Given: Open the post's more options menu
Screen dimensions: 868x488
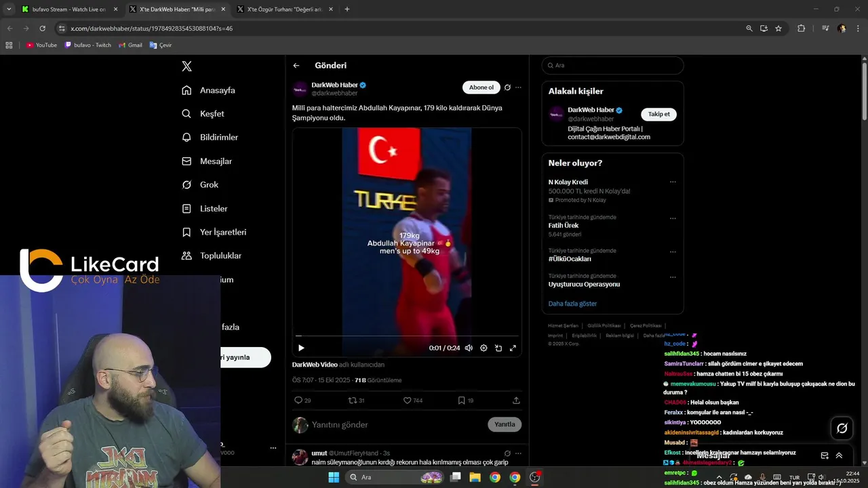Looking at the screenshot, I should 519,87.
